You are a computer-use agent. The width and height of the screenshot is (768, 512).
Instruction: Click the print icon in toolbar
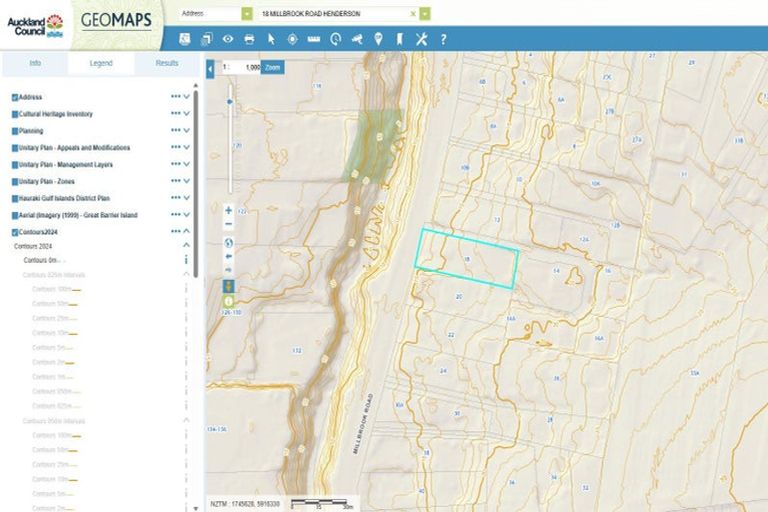click(x=249, y=39)
